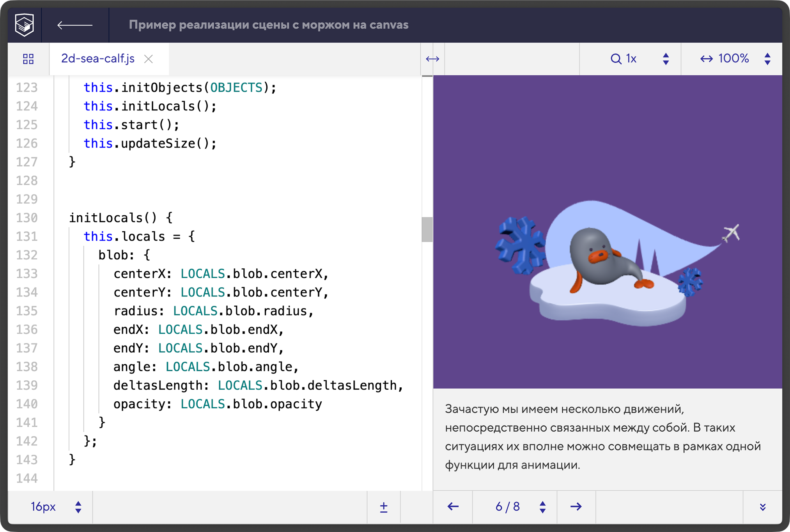Open the file grid view icon

(28, 59)
